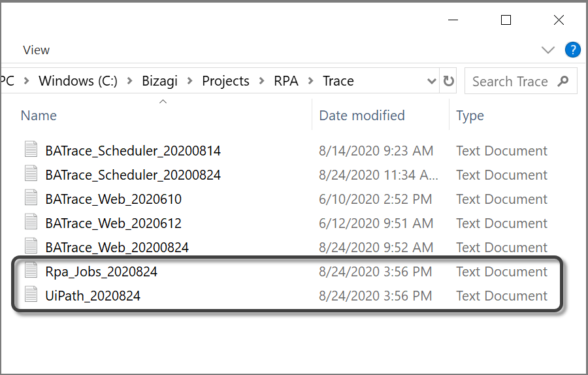Sort files by the Name column

click(39, 116)
